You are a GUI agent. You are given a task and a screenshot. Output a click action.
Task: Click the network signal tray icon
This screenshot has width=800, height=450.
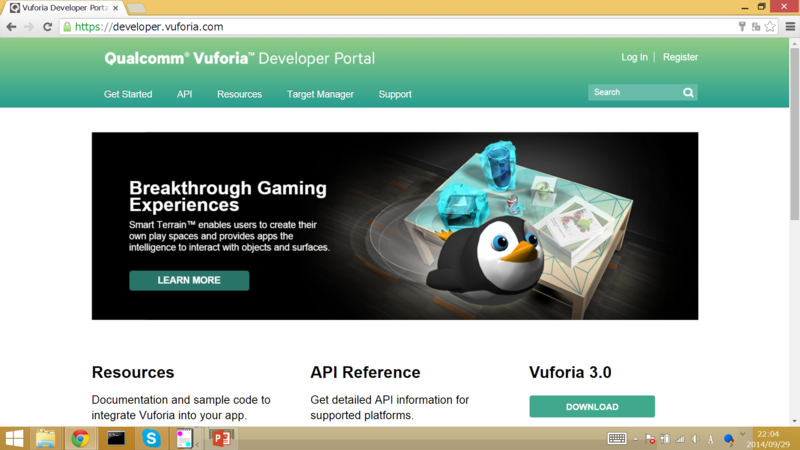pyautogui.click(x=680, y=439)
